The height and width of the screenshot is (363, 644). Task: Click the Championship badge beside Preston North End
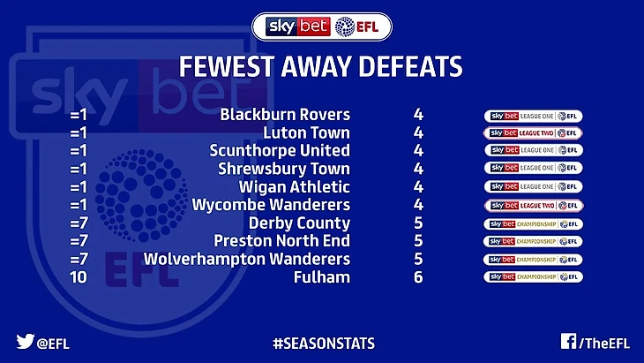click(533, 241)
